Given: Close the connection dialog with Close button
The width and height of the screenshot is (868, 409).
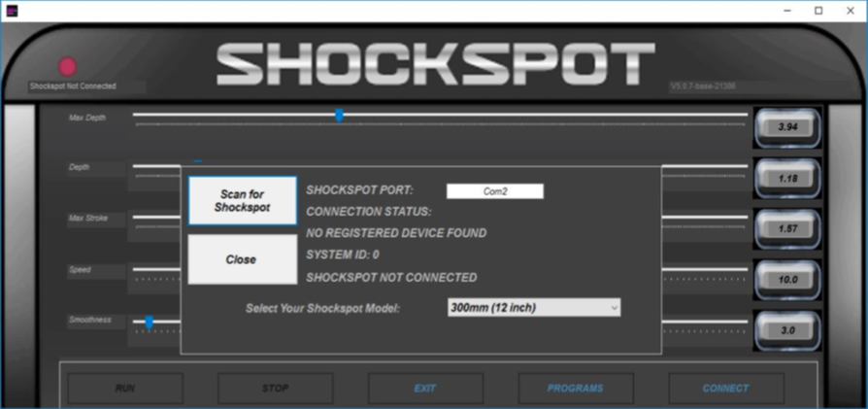Looking at the screenshot, I should tap(242, 259).
